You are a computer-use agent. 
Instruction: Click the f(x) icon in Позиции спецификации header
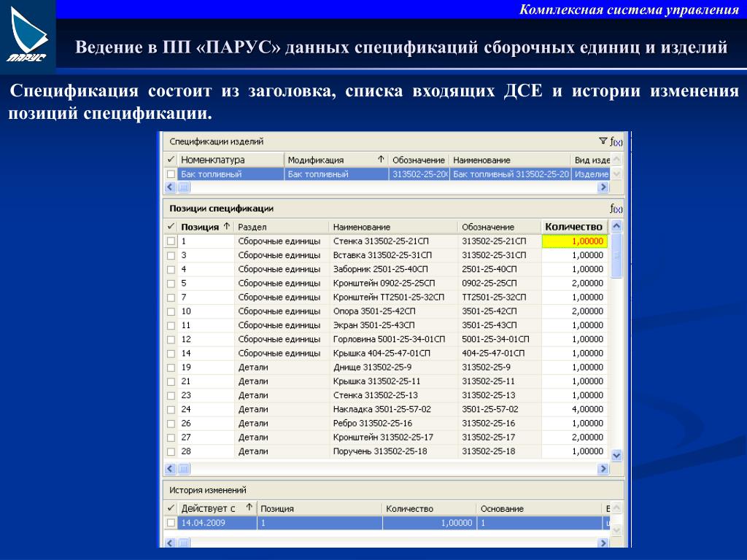(x=616, y=209)
